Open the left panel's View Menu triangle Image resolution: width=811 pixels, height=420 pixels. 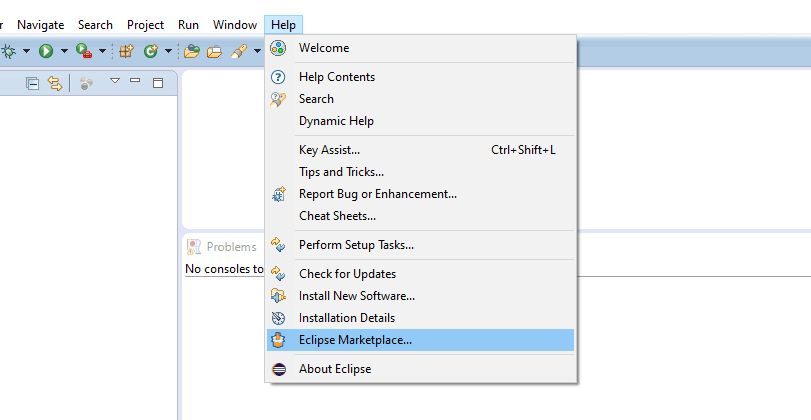(x=115, y=82)
